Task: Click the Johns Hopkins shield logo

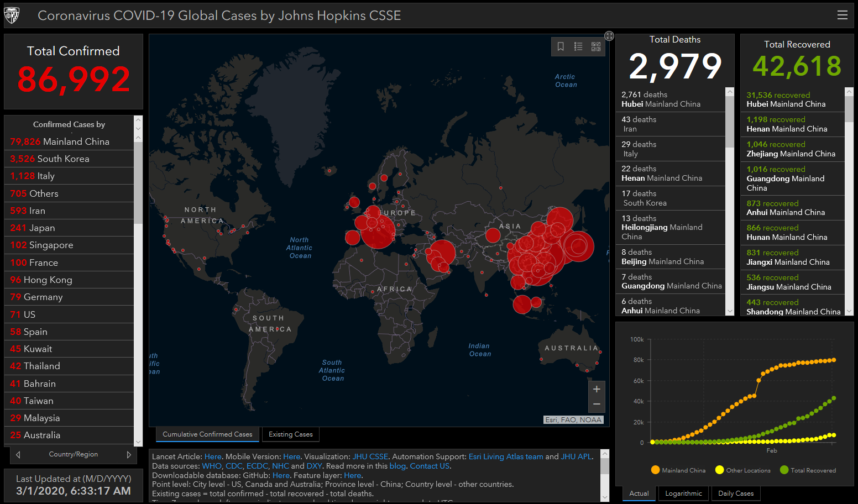Action: pos(12,15)
